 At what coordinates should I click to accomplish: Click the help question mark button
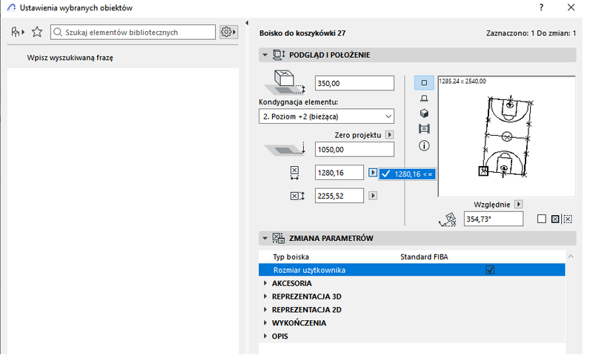[541, 7]
